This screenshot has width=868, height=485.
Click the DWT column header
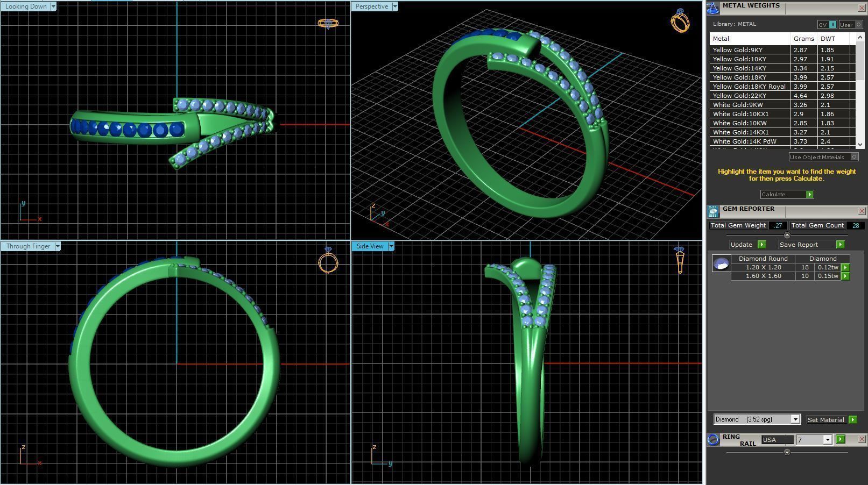tap(834, 39)
